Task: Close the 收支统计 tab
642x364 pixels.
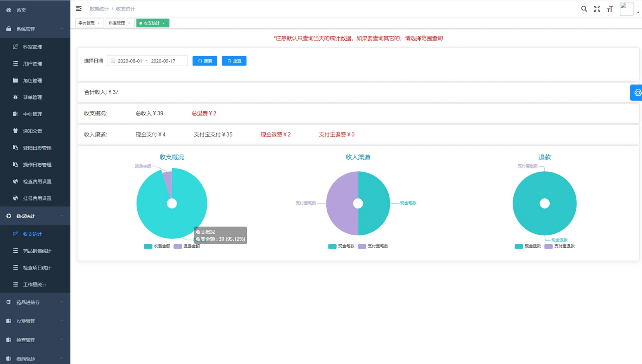Action: (164, 24)
